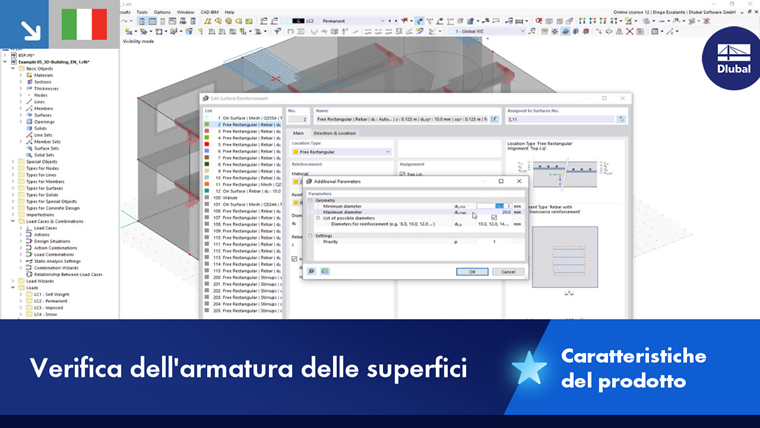The image size is (760, 428).
Task: Select Design Situations in the navigator
Action: (x=52, y=241)
